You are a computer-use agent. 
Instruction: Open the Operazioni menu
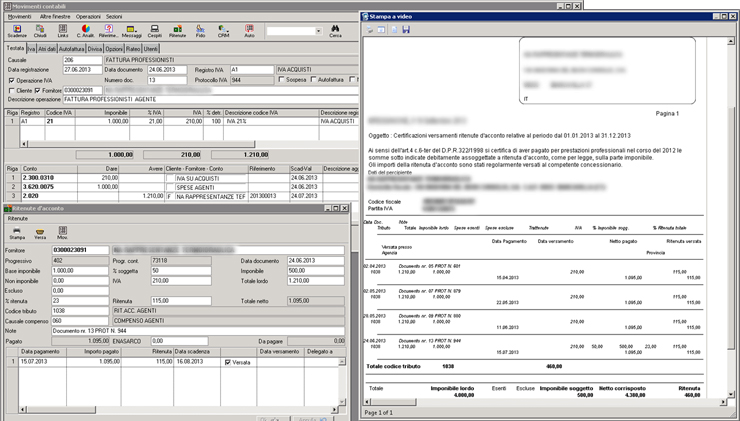coord(88,17)
